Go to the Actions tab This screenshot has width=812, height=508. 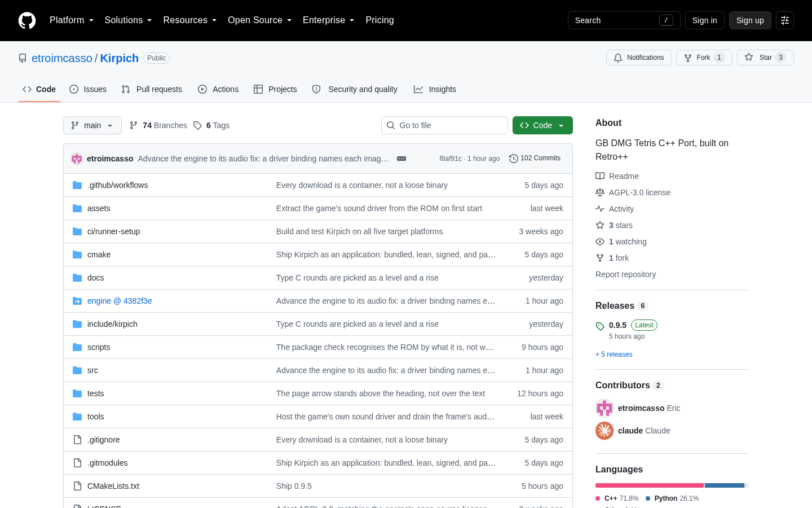click(218, 89)
